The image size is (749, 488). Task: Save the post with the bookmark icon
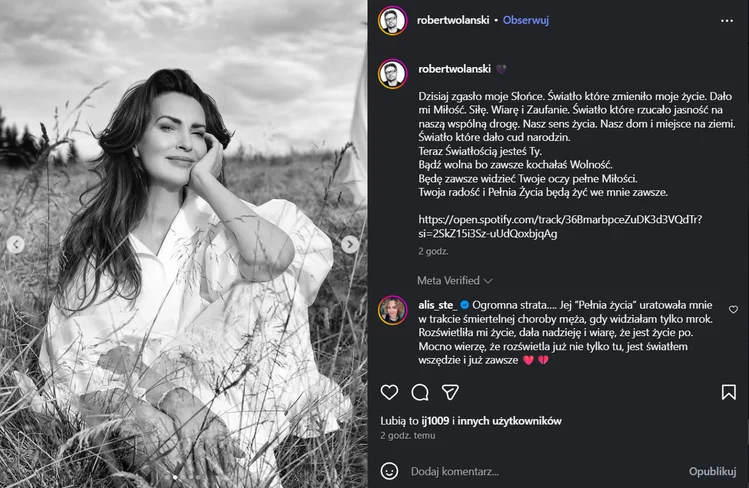pyautogui.click(x=728, y=392)
